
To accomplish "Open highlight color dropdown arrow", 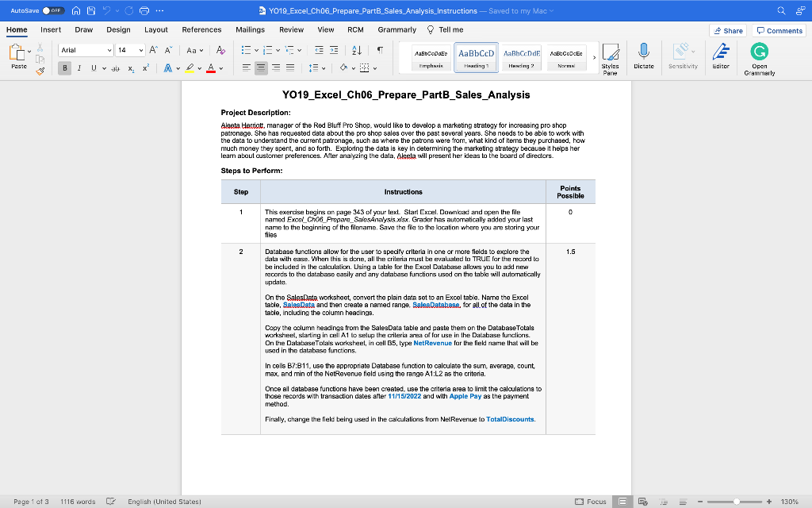I will pyautogui.click(x=199, y=68).
